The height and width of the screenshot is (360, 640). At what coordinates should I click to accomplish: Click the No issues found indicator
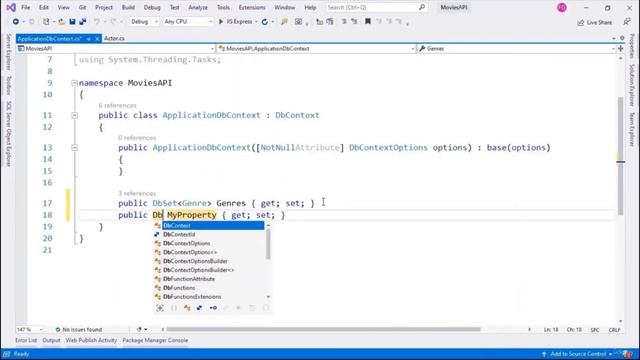tap(79, 329)
